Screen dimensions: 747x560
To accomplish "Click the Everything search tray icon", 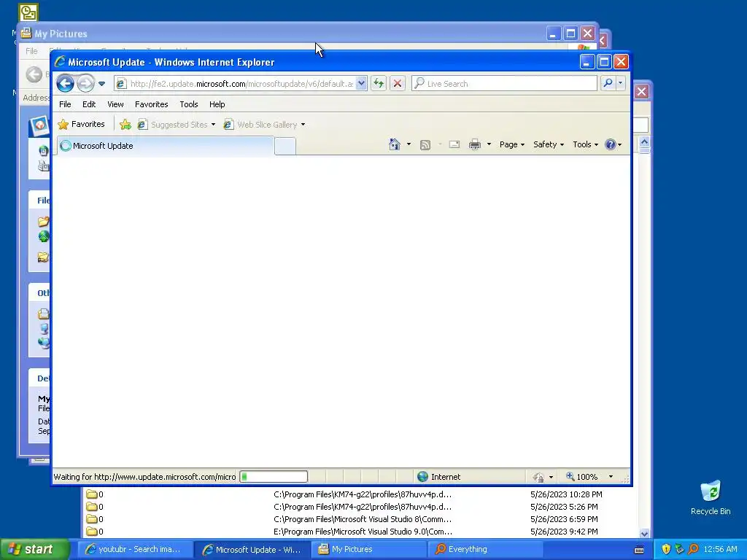I will coord(693,549).
